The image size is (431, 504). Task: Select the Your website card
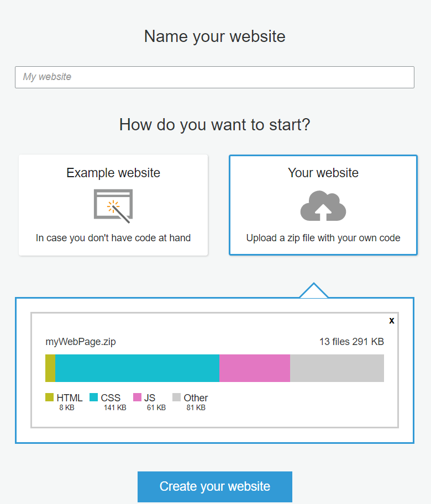323,205
